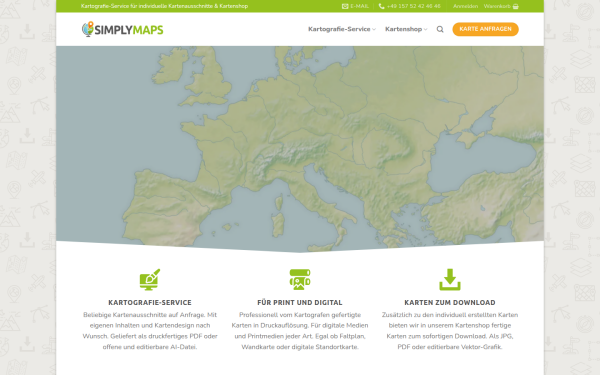Viewport: 600px width, 375px height.
Task: Click the KARTOGRAFIE-SERVICE heading
Action: [150, 302]
